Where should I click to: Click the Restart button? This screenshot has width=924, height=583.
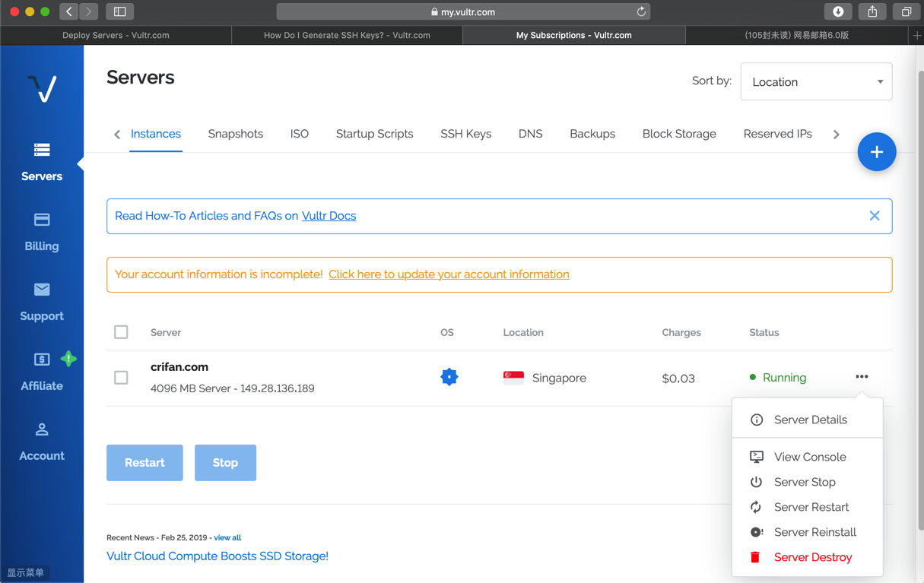click(x=144, y=463)
